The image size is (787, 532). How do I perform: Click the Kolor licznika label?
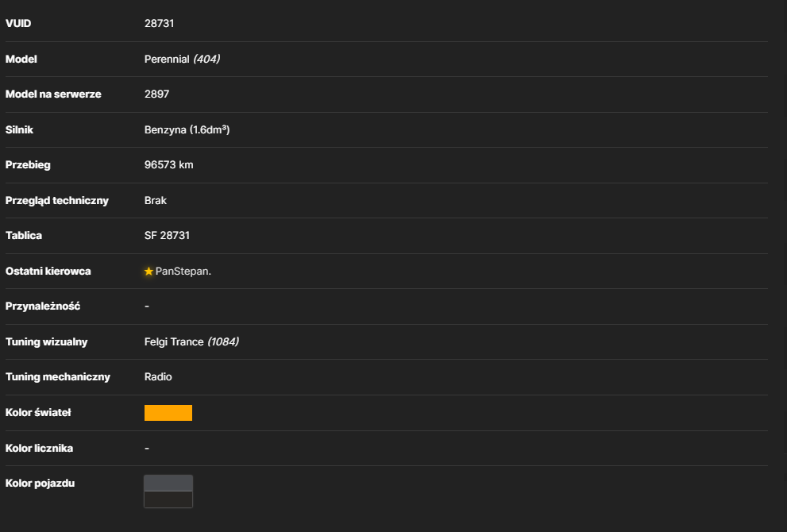tap(39, 448)
